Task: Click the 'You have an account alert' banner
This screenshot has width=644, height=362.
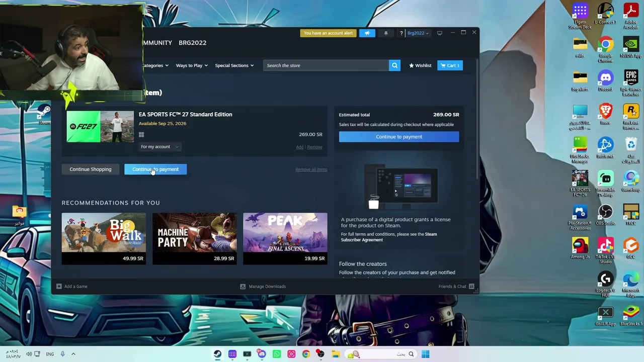Action: tap(328, 33)
